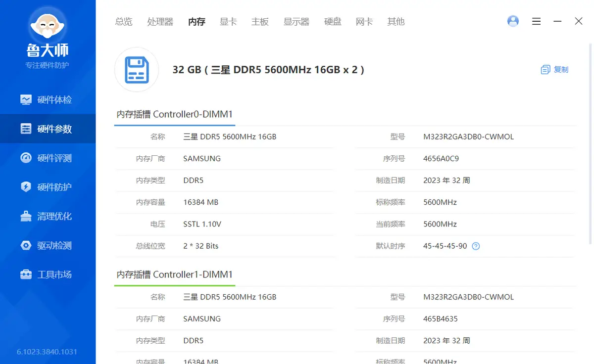Click the 硬件体检 monitor icon
Viewport: 594px width, 364px height.
coord(26,99)
